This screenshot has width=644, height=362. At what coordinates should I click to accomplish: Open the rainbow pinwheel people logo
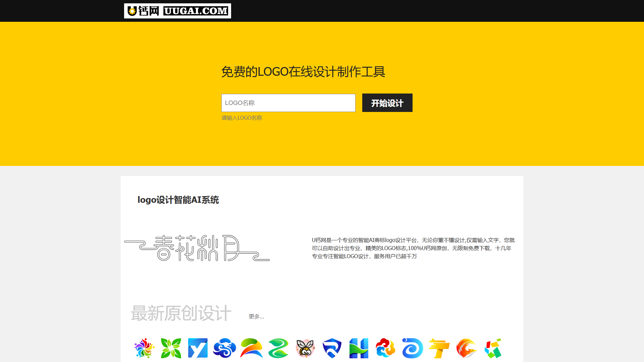click(x=144, y=348)
